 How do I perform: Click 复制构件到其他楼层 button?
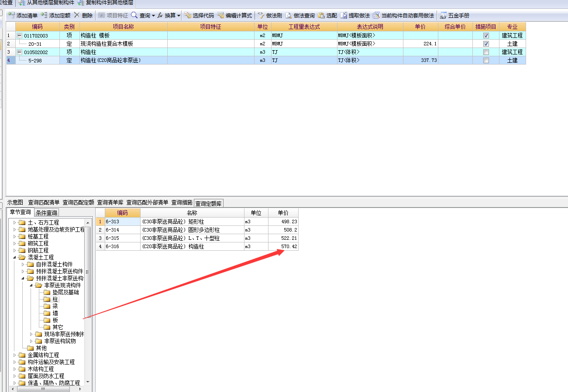(x=105, y=3)
